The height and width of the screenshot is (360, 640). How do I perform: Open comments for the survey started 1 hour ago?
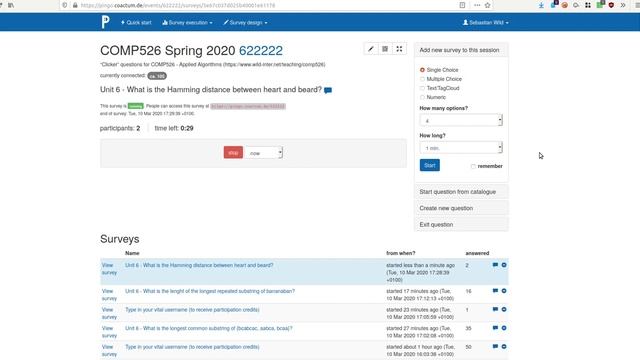click(495, 346)
